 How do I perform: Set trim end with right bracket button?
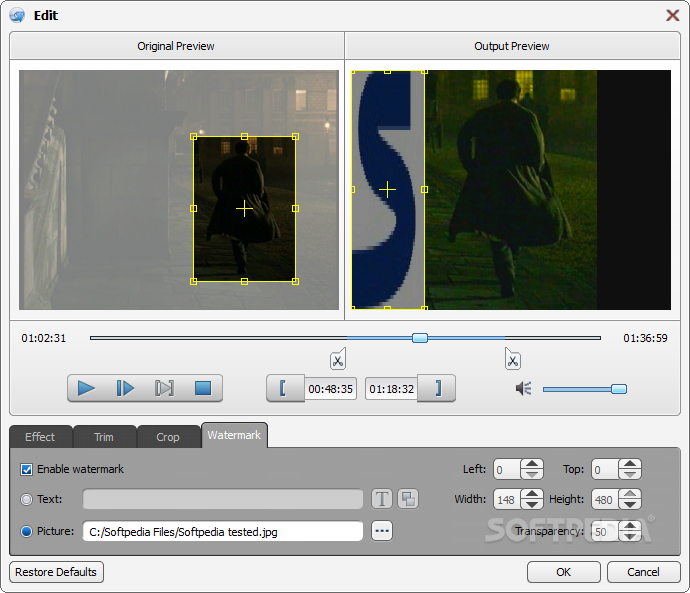437,388
